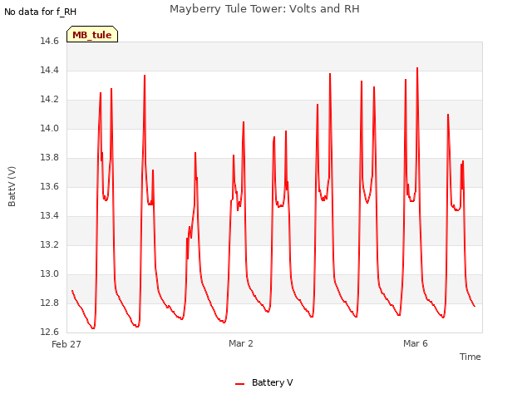Click the red Battery V legend swatch

239,384
